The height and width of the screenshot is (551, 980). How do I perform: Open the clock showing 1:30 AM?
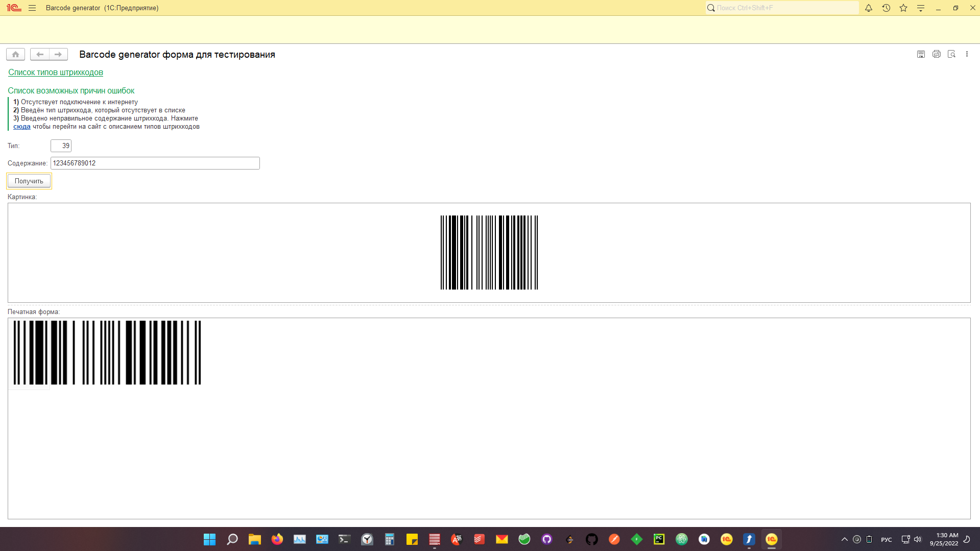click(944, 539)
